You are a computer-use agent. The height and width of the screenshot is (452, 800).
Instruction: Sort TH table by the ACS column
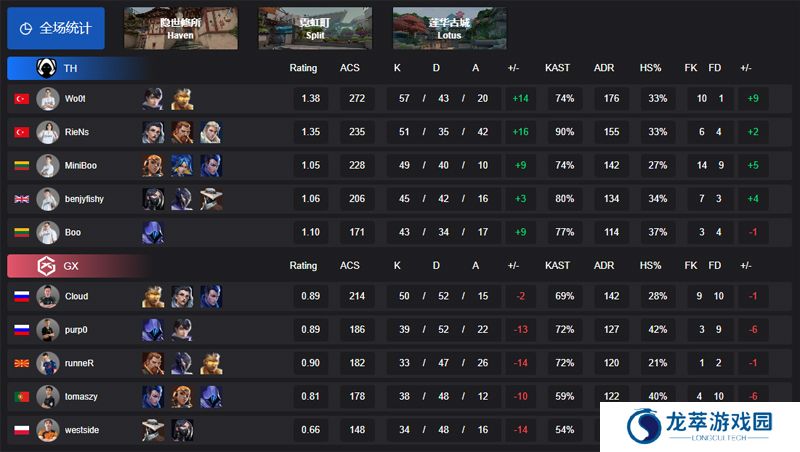coord(349,68)
